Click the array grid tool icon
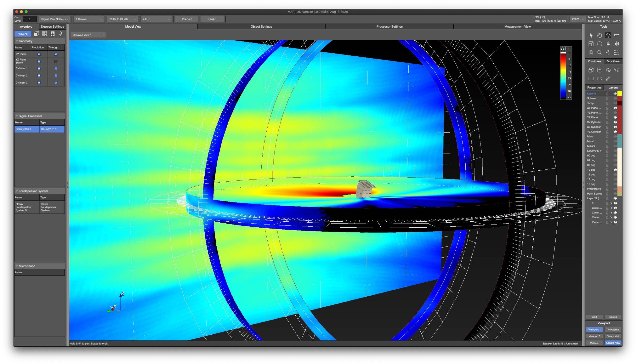636x364 pixels. pyautogui.click(x=617, y=52)
